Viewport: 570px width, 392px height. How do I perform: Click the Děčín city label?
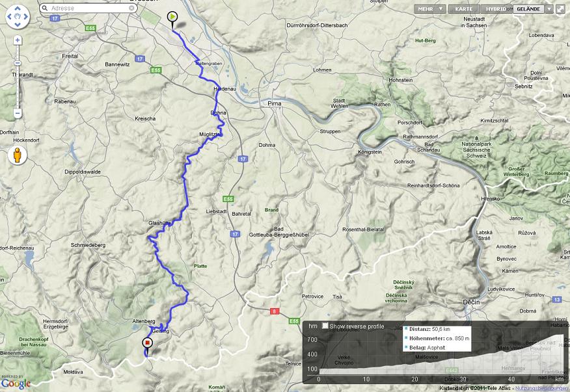(x=471, y=302)
